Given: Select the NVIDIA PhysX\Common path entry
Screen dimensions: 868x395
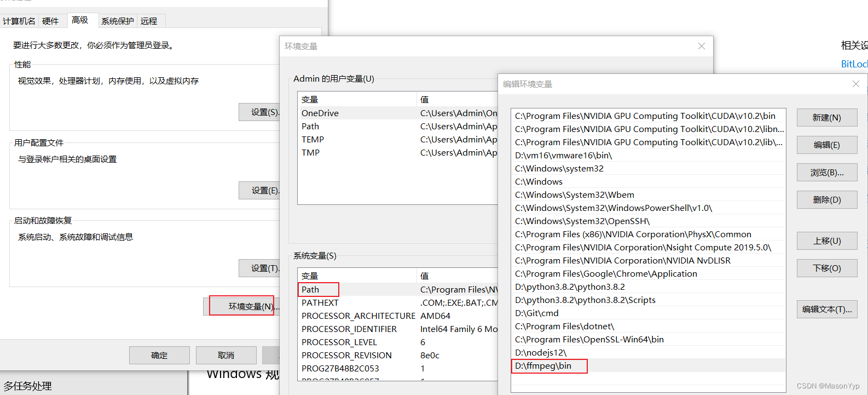Looking at the screenshot, I should (649, 234).
